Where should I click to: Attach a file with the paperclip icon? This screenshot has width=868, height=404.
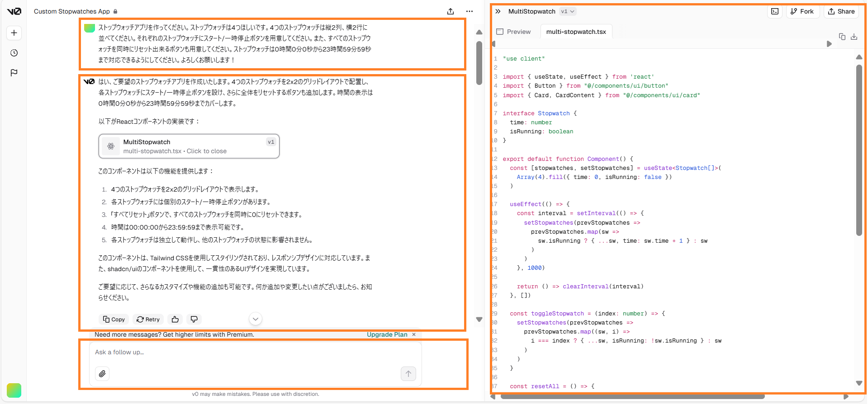coord(102,374)
